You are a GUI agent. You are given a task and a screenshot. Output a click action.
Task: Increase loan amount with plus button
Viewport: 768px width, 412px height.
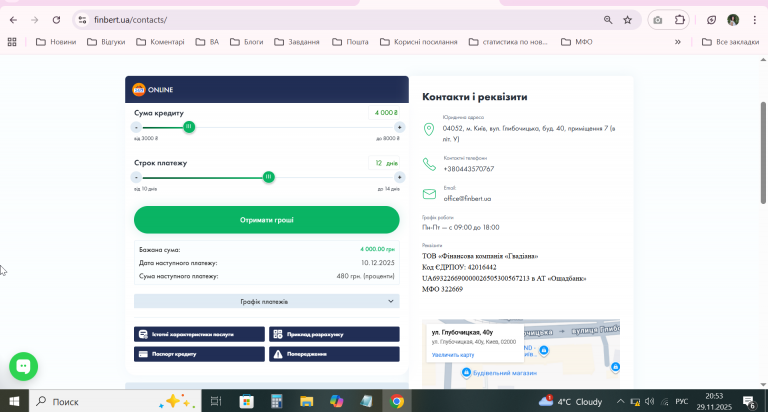pos(399,127)
